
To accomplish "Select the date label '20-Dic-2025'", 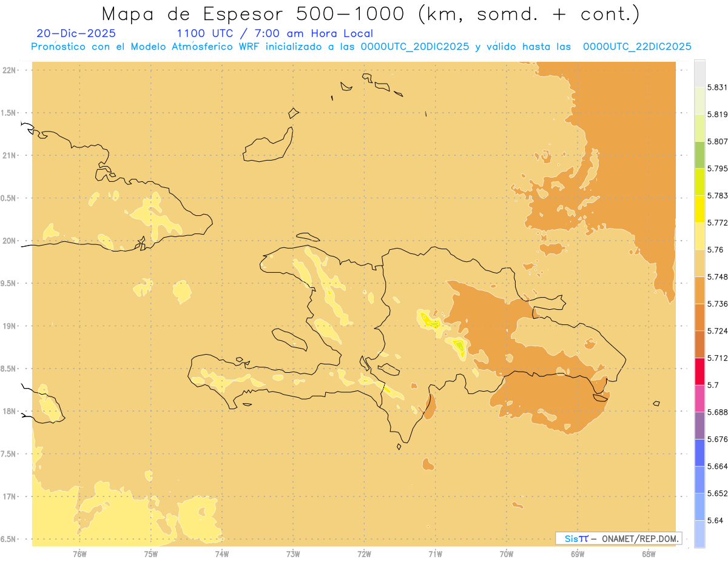I will (x=76, y=33).
